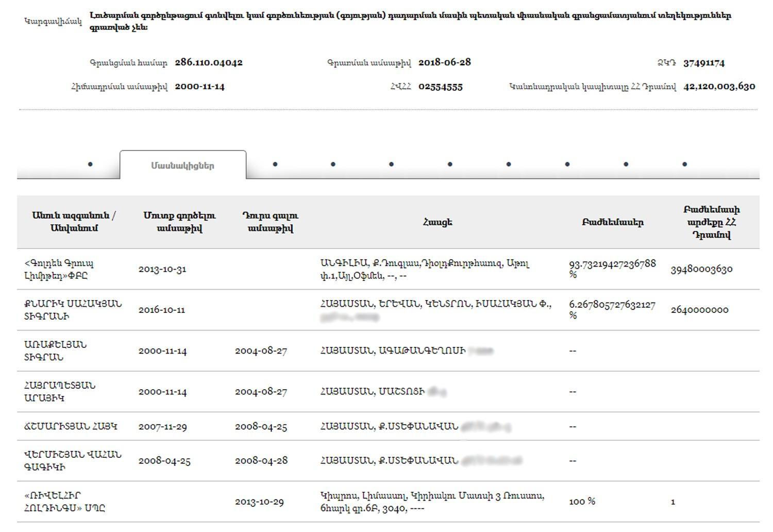Image resolution: width=773 pixels, height=532 pixels.
Task: Click the exit date 2013-10-29
Action: point(259,502)
